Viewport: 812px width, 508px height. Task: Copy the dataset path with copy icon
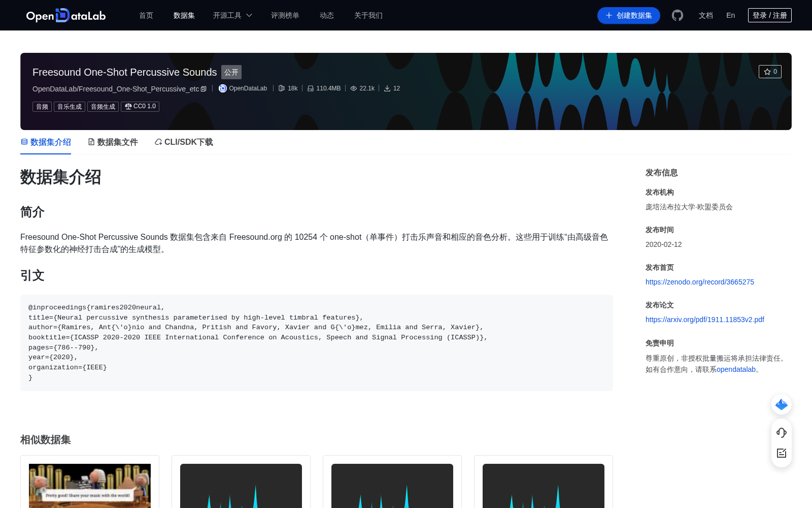(x=204, y=89)
